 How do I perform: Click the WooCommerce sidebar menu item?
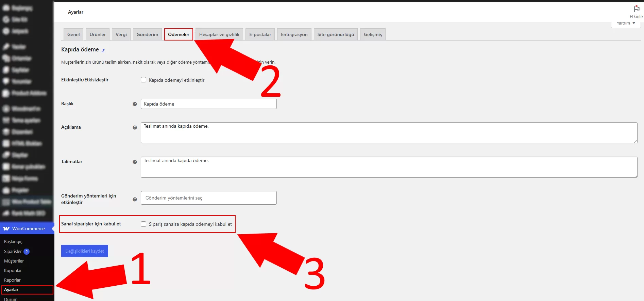pyautogui.click(x=27, y=228)
